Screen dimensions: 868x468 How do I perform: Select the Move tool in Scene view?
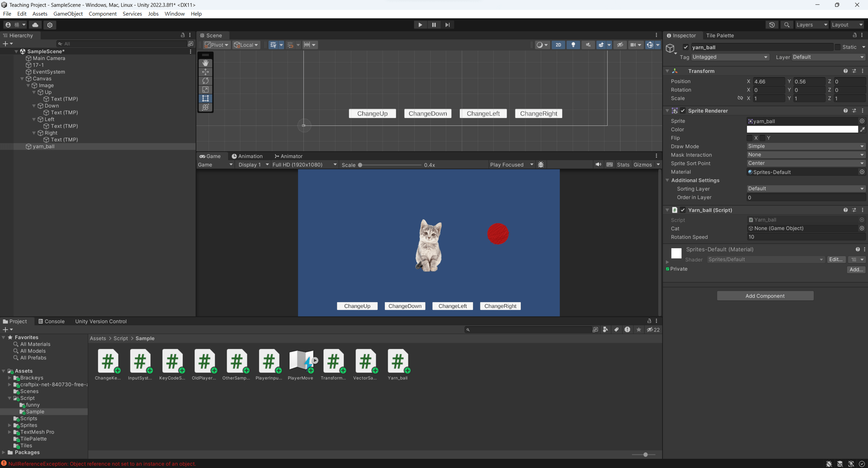click(205, 72)
